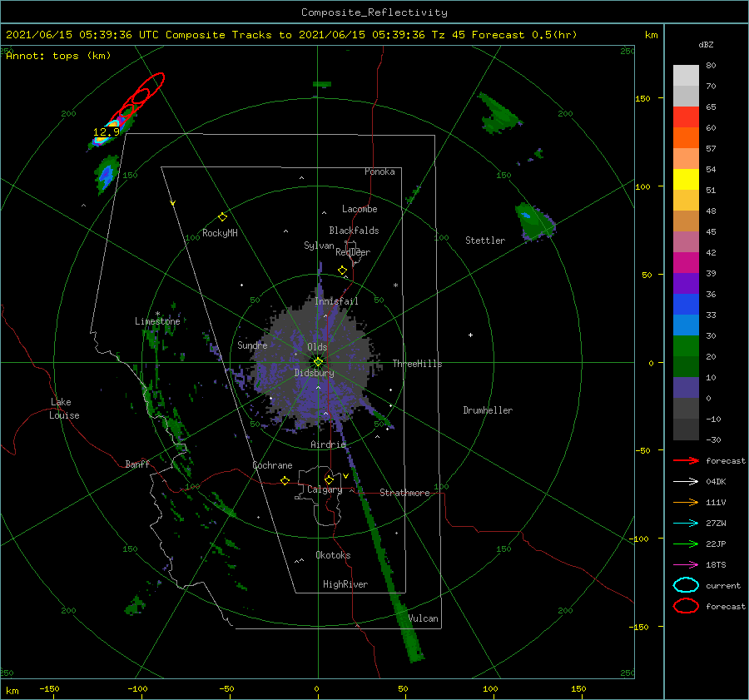Select the yellow 54 dBZ color swatch

click(x=686, y=179)
